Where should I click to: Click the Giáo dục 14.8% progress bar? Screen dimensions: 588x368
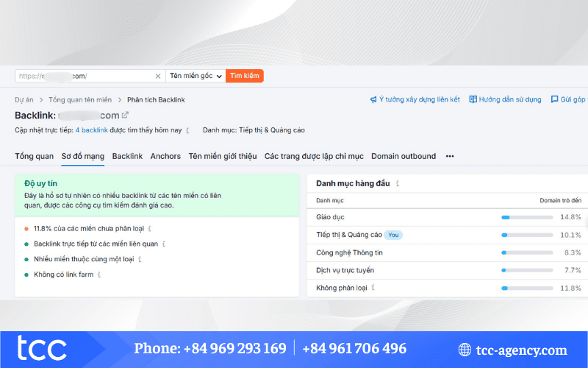coord(527,217)
